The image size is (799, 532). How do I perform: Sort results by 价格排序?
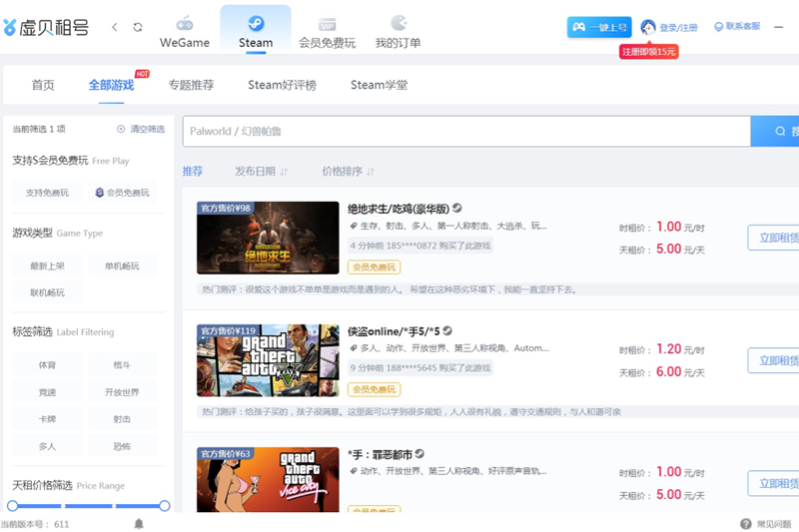[x=348, y=171]
